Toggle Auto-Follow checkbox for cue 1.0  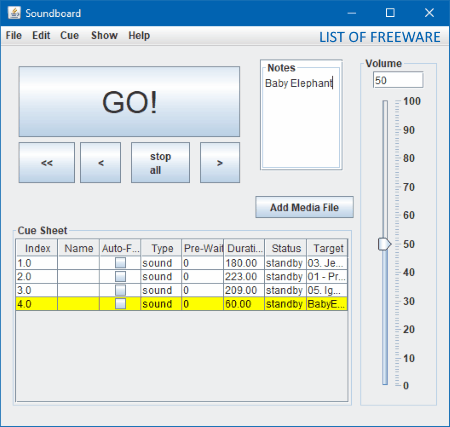pos(120,263)
